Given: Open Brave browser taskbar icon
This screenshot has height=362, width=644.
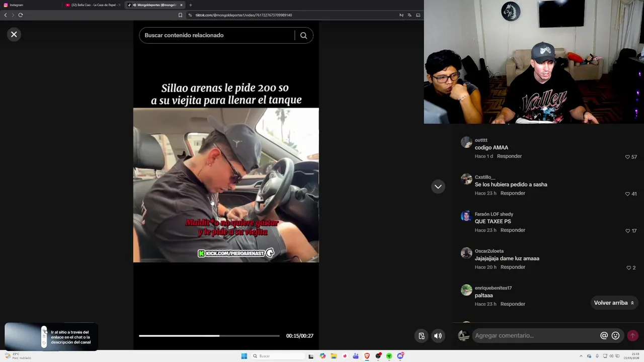Looking at the screenshot, I should click(x=367, y=356).
